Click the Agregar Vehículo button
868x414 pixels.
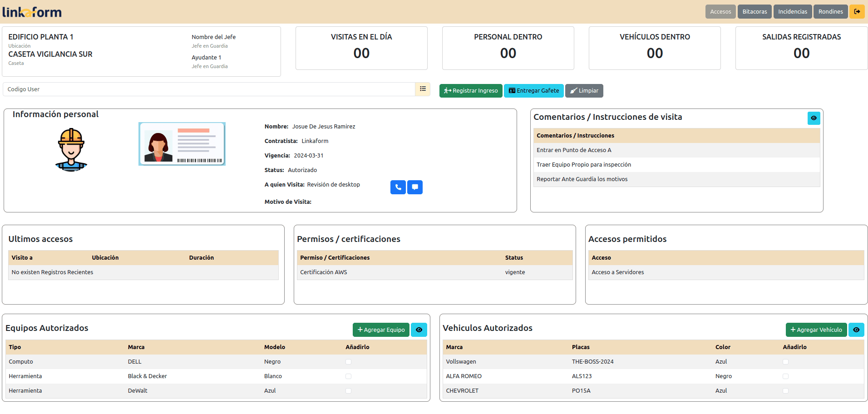click(x=816, y=330)
